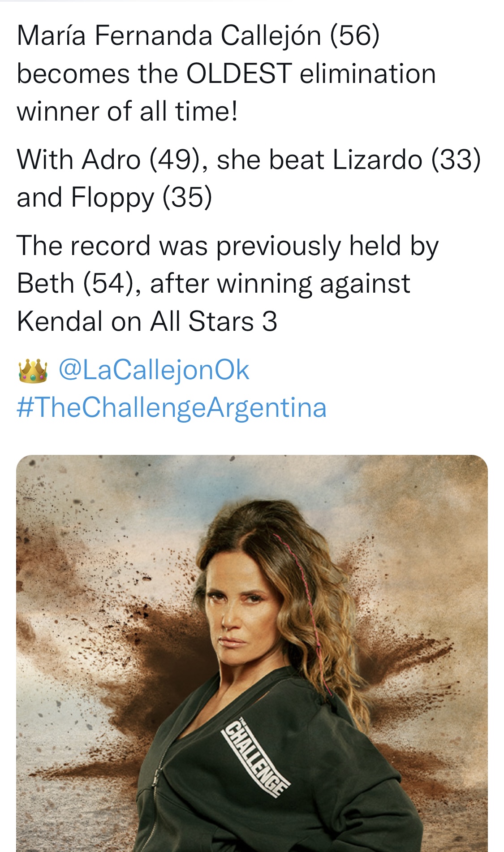Click the jacket zipper in the photo

[155, 789]
